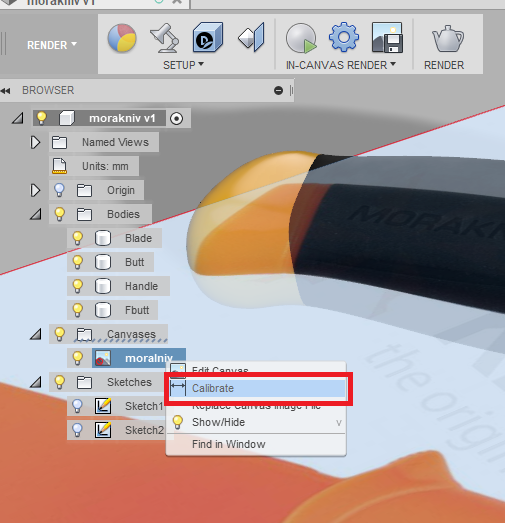Open In-Canvas Render Settings gear
The width and height of the screenshot is (505, 523).
pyautogui.click(x=344, y=37)
